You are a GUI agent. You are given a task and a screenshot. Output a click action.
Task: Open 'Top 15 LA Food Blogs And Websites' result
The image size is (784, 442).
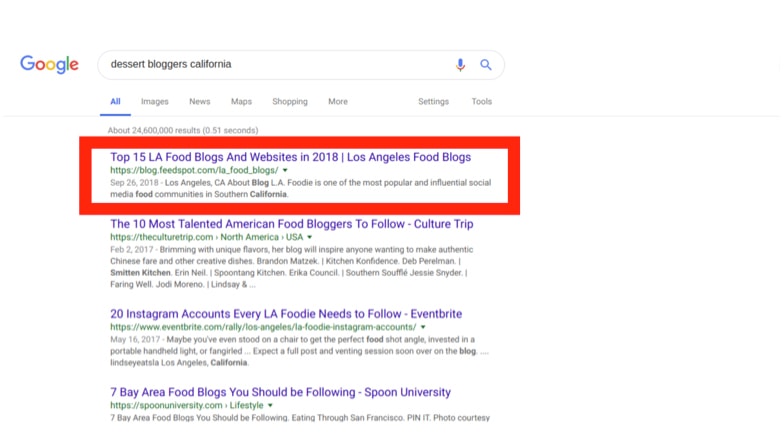pyautogui.click(x=290, y=157)
